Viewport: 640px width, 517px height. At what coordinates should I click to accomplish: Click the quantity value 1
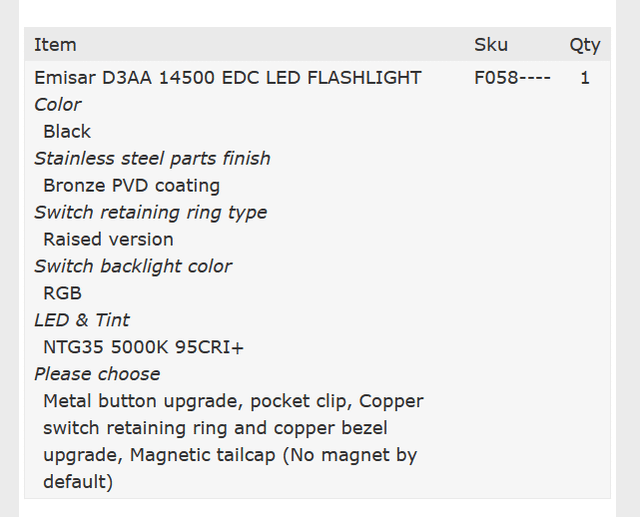585,78
